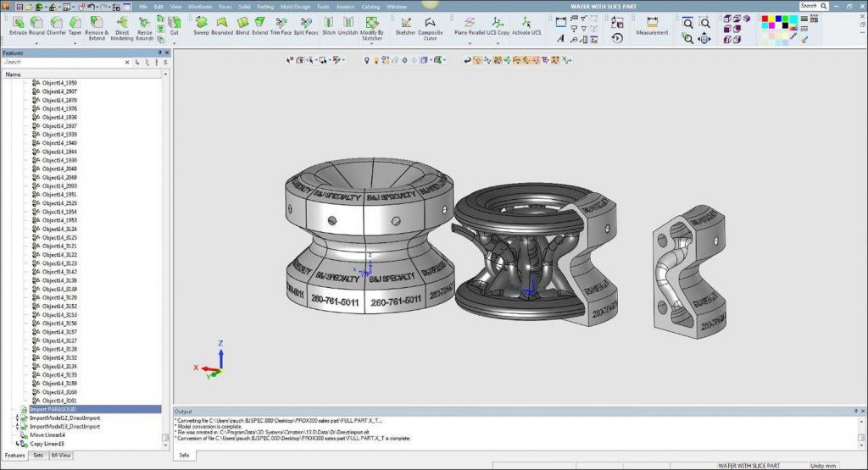Screen dimensions: 868x470
Task: Select the Composite Curve tool
Action: [x=430, y=28]
